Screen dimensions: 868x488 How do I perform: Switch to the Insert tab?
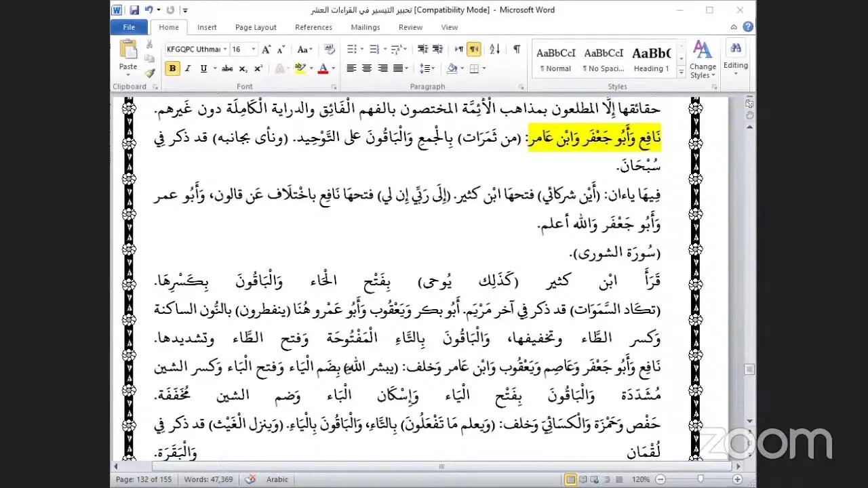pyautogui.click(x=207, y=27)
